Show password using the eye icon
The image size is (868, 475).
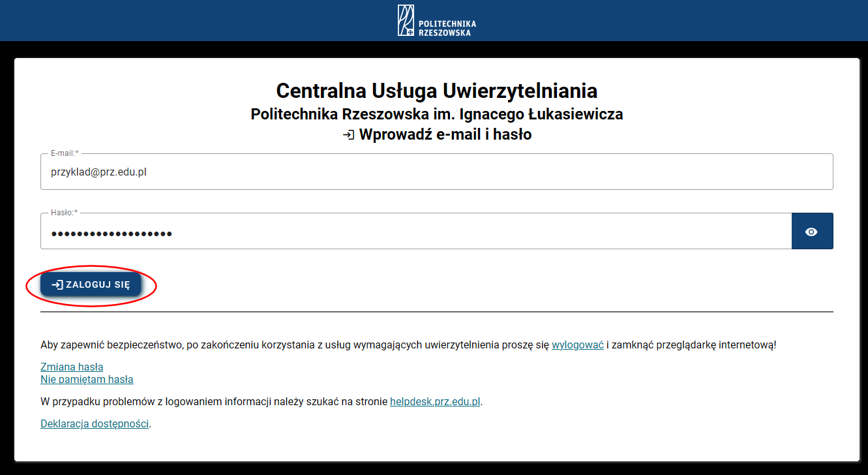click(x=811, y=231)
